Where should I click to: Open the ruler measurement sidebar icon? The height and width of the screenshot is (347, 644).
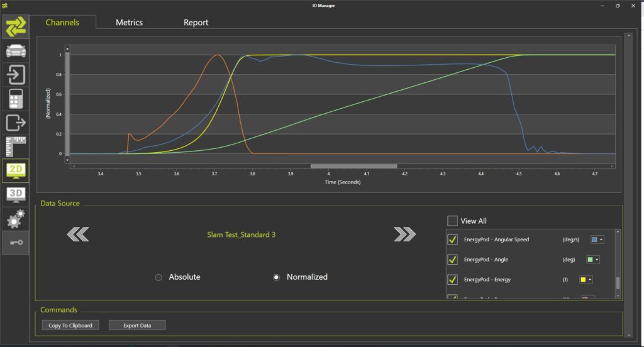16,146
